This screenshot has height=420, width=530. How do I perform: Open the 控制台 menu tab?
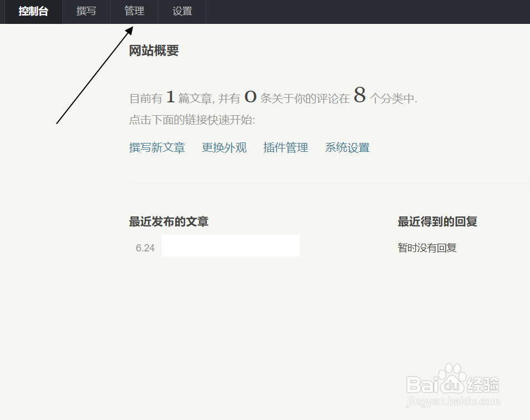point(33,12)
